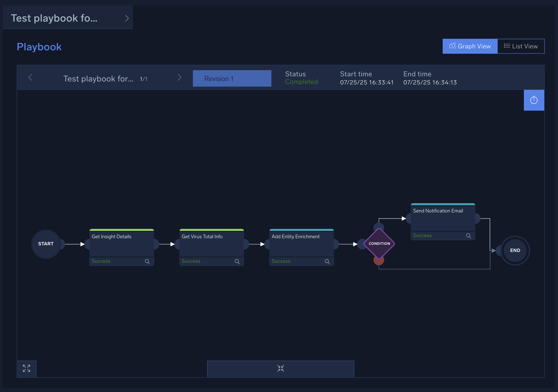558x392 pixels.
Task: Click the START node
Action: 46,244
